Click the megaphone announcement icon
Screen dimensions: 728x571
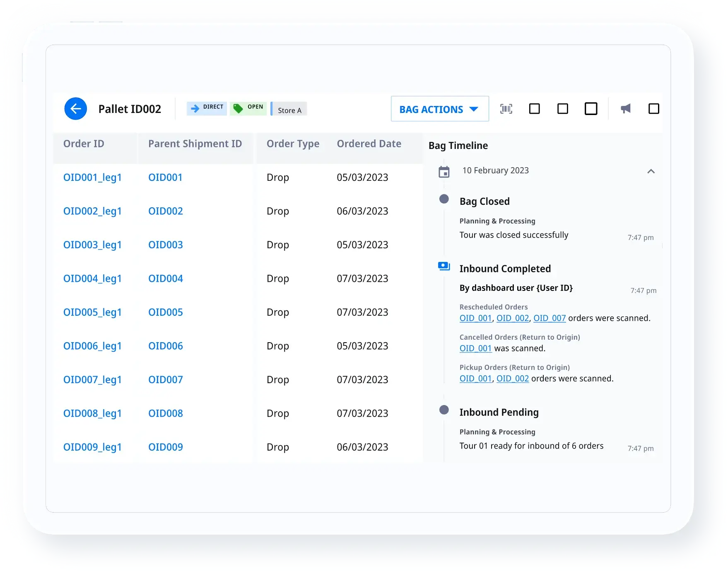[x=625, y=109]
